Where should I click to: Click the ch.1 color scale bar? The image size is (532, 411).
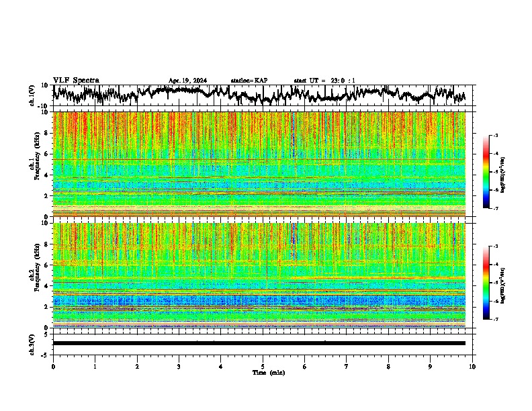pyautogui.click(x=486, y=172)
